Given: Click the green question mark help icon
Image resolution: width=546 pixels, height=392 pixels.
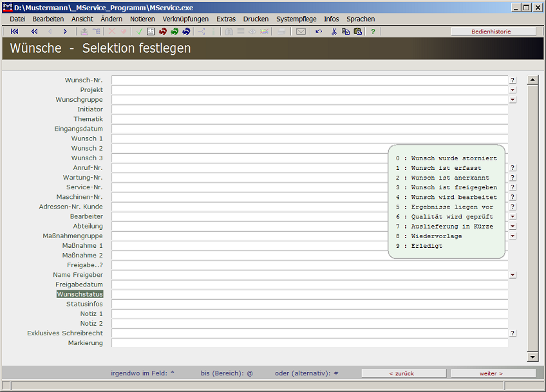Looking at the screenshot, I should pos(373,32).
